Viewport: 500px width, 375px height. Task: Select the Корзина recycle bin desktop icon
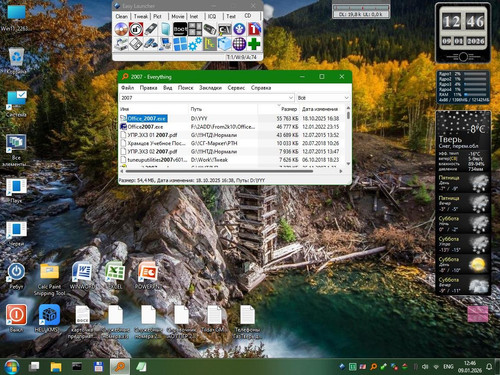pos(16,61)
